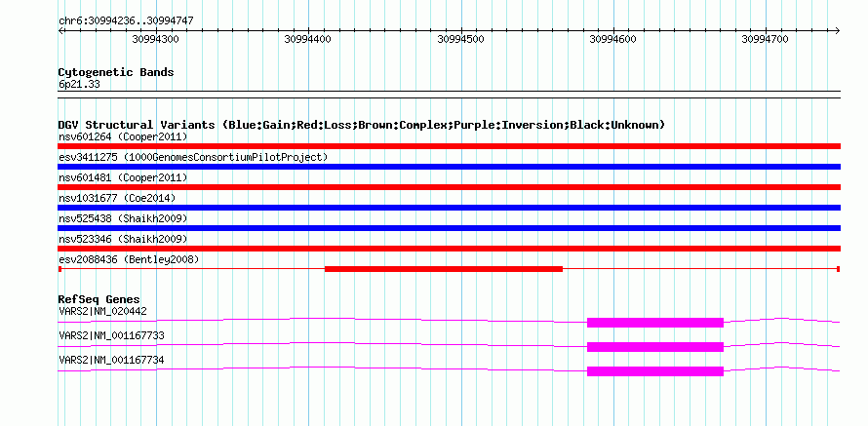Click ruler position 30994700
The image size is (868, 426).
click(765, 39)
